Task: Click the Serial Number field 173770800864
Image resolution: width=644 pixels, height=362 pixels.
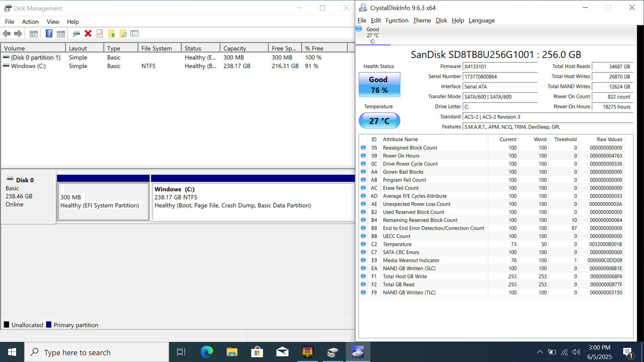Action: 500,77
